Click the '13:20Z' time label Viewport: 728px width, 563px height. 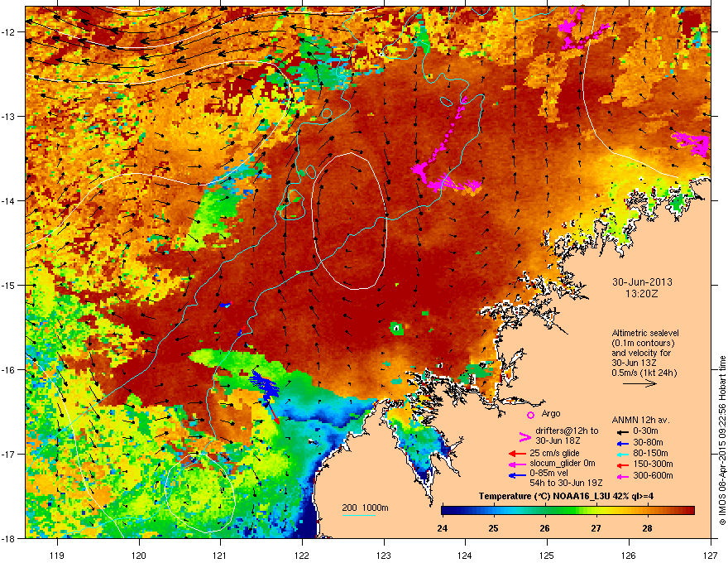[x=642, y=294]
